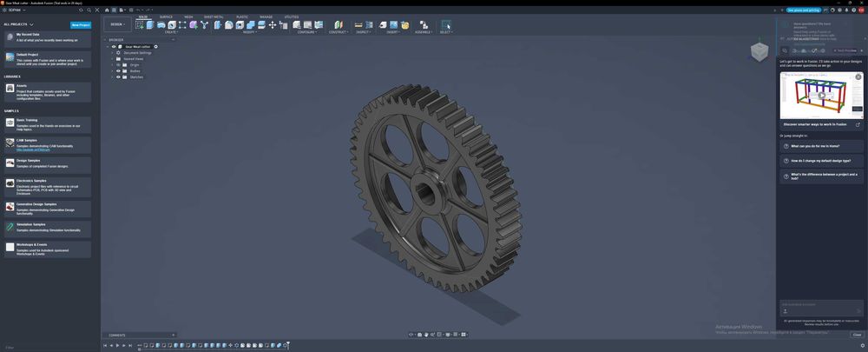The height and width of the screenshot is (352, 868).
Task: Click the Measure tool icon
Action: [x=358, y=25]
